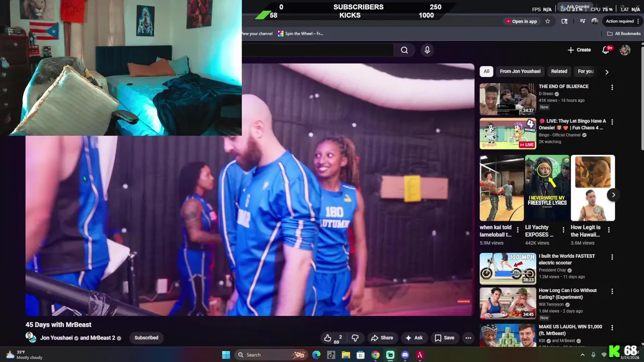
Task: Open options for MAKE US LAUGH video
Action: click(612, 328)
